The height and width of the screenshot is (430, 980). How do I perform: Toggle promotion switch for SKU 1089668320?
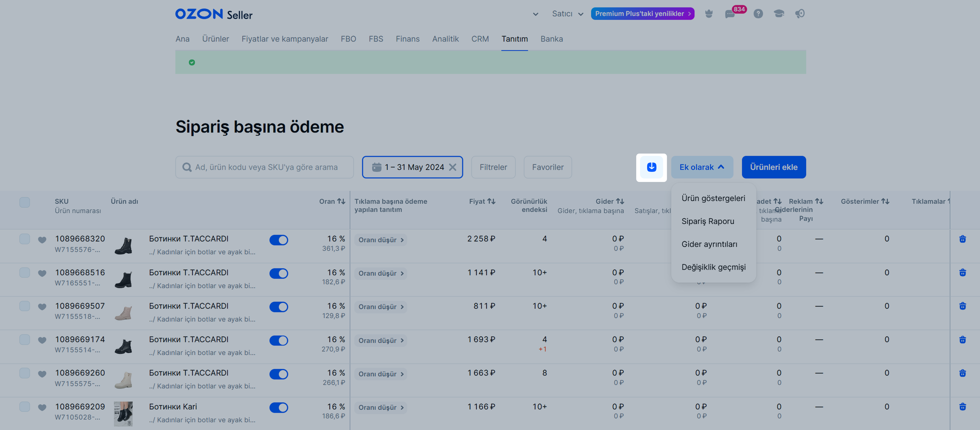click(278, 240)
